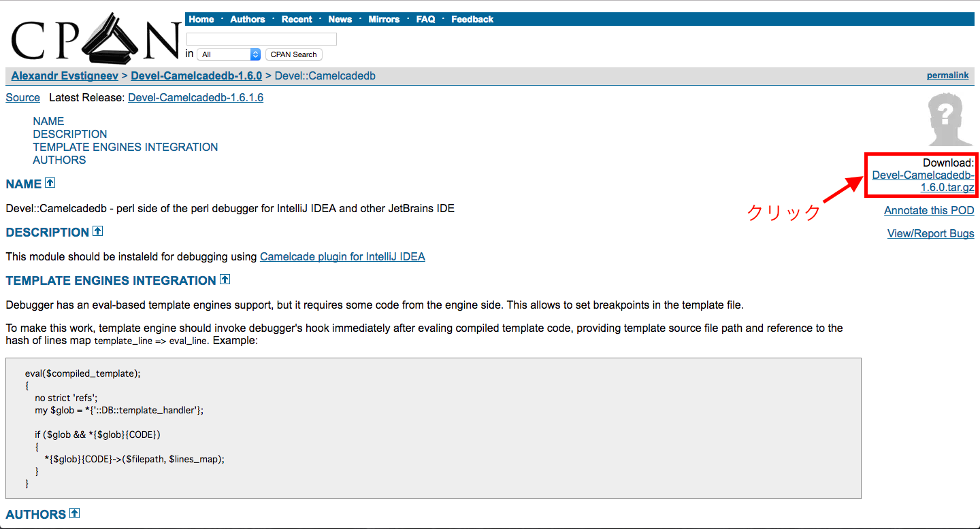Open the Devel-Camelcadedb-1.6.0 breadcrumb link

point(196,75)
